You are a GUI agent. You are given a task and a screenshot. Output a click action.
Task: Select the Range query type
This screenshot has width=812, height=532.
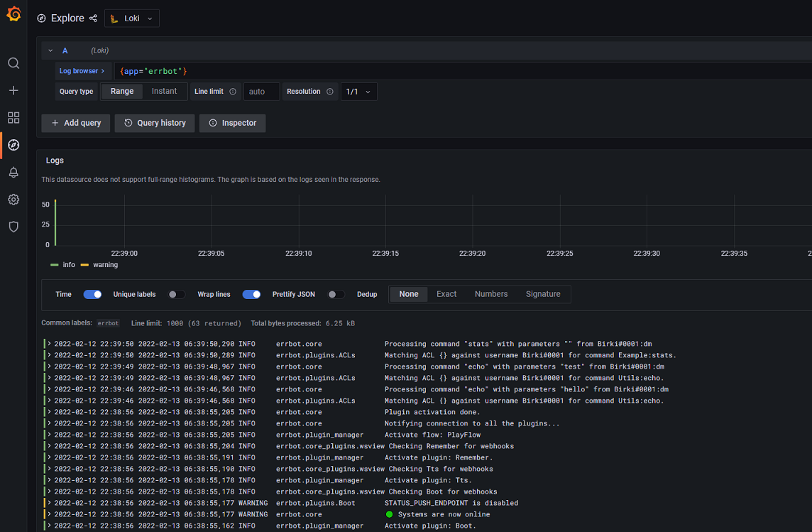coord(121,91)
